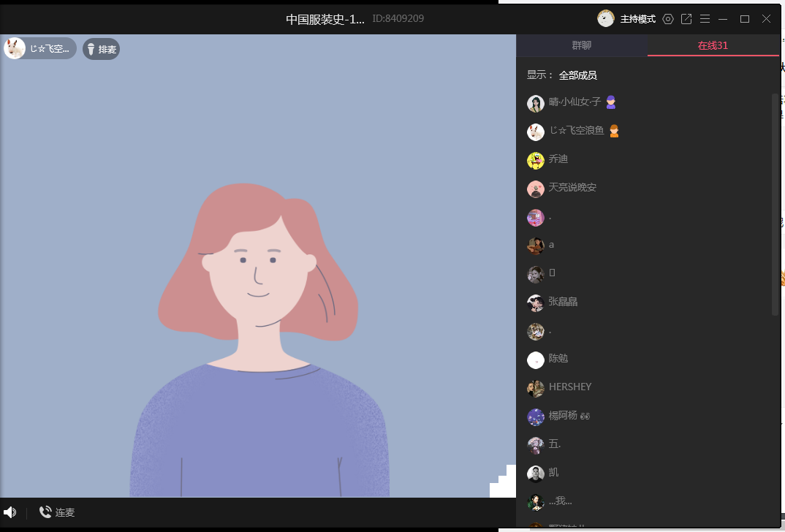This screenshot has width=785, height=532.
Task: Click the member list scrollbar
Action: pyautogui.click(x=775, y=205)
